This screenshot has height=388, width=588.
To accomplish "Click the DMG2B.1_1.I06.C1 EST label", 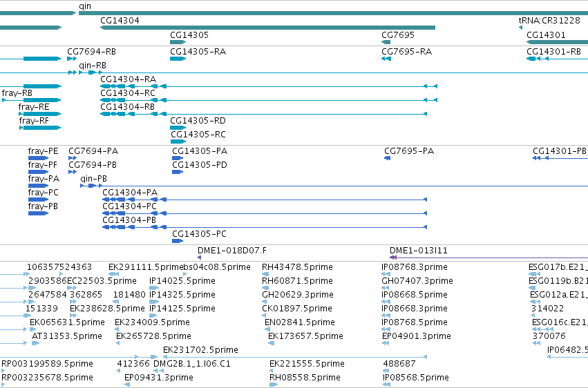I will [192, 364].
